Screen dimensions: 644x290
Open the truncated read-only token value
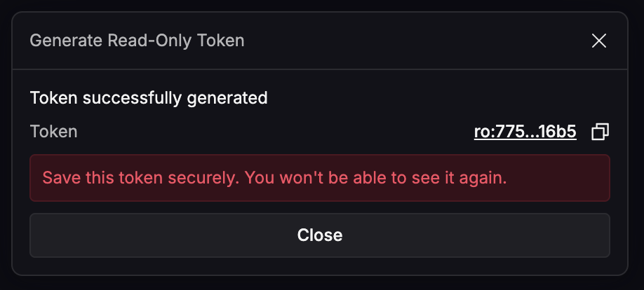point(525,132)
